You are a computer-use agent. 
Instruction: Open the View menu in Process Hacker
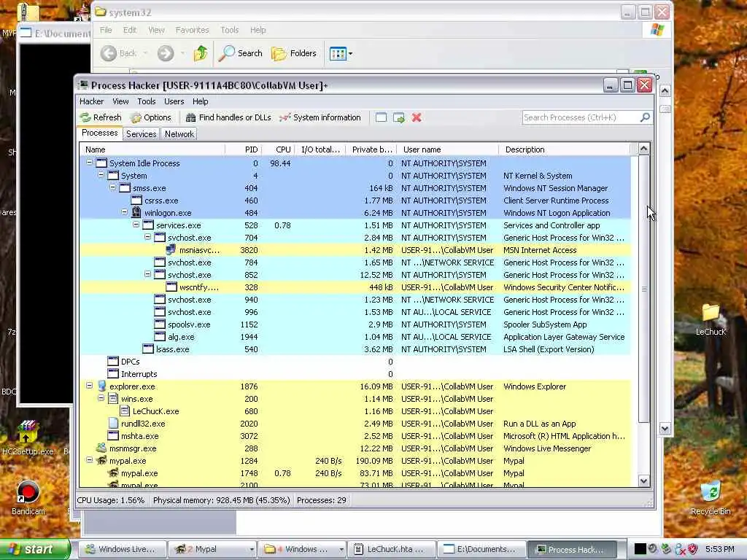click(120, 101)
